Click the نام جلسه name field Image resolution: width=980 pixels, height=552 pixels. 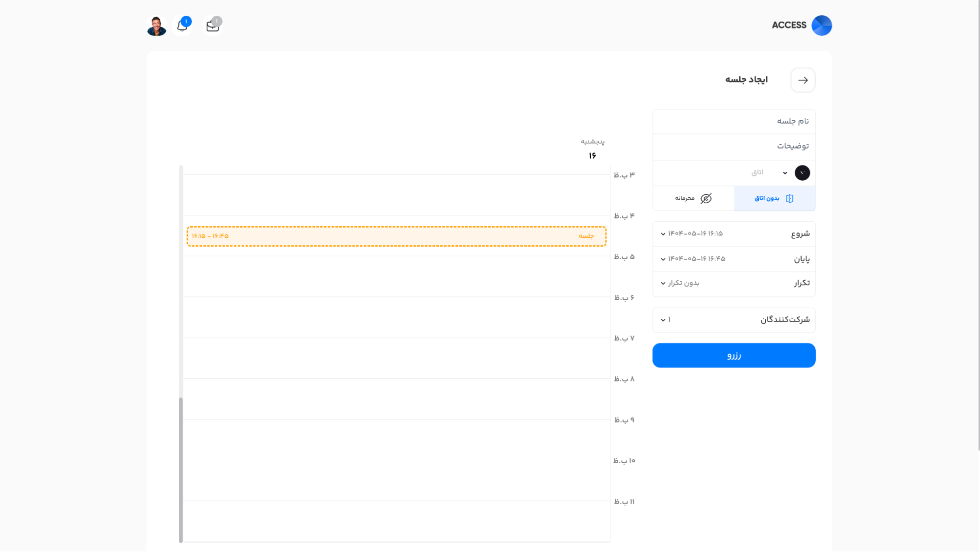click(x=733, y=121)
